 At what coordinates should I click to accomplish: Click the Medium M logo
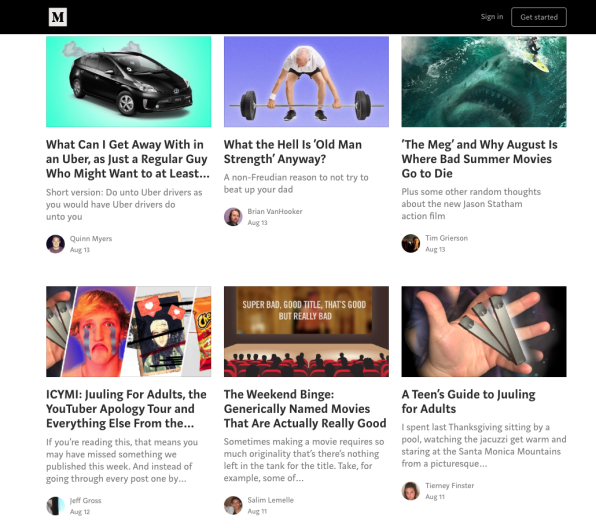(58, 17)
